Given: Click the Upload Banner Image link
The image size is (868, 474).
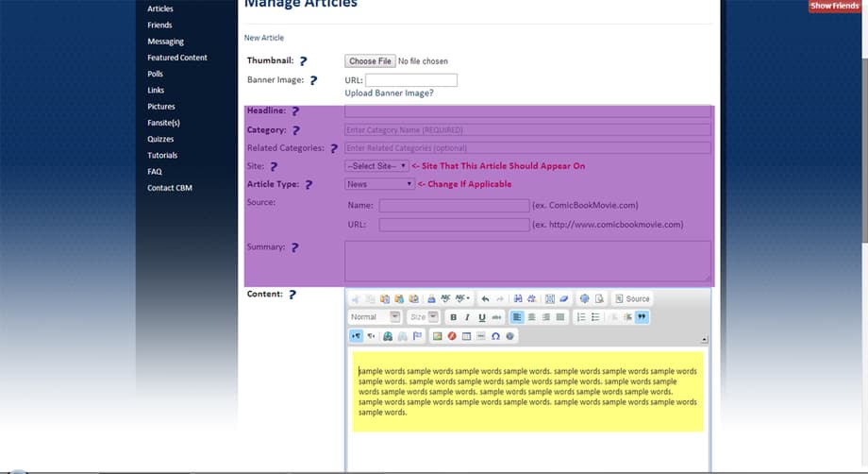Looking at the screenshot, I should coord(389,93).
